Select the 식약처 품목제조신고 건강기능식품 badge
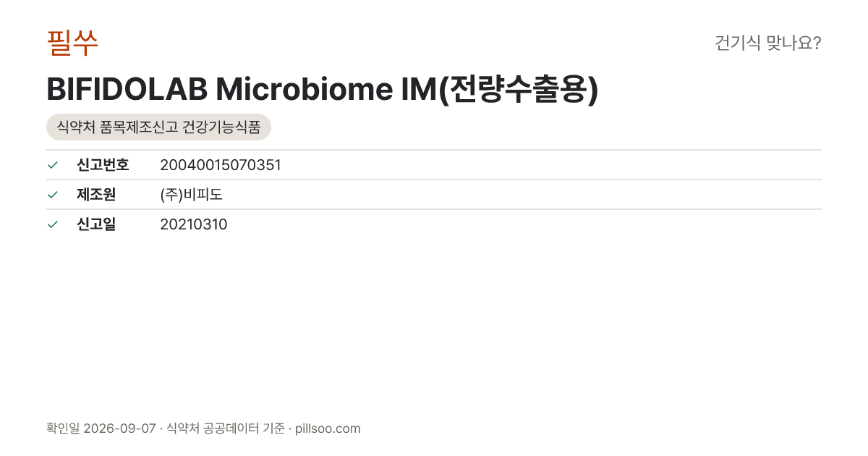This screenshot has width=868, height=456. click(x=158, y=127)
